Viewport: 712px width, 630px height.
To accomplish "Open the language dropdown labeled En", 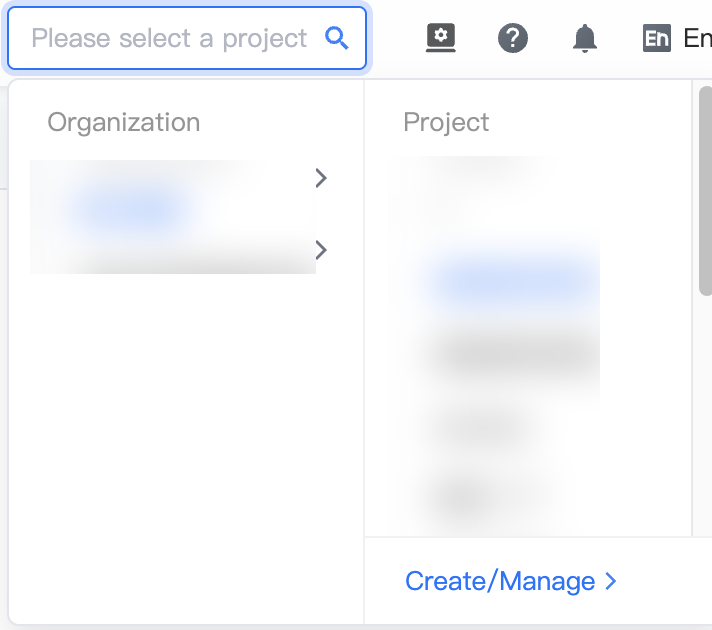I will 697,38.
